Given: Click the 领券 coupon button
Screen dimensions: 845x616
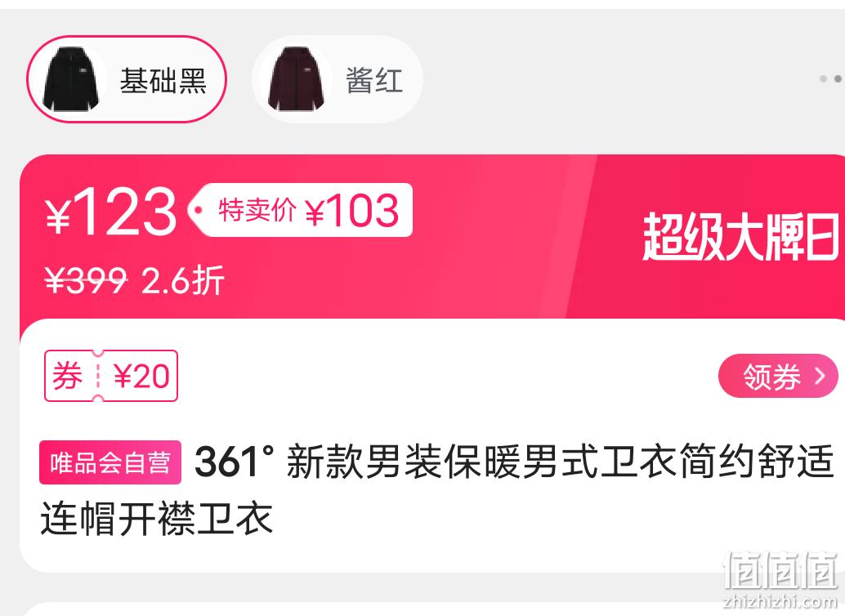Looking at the screenshot, I should [778, 376].
